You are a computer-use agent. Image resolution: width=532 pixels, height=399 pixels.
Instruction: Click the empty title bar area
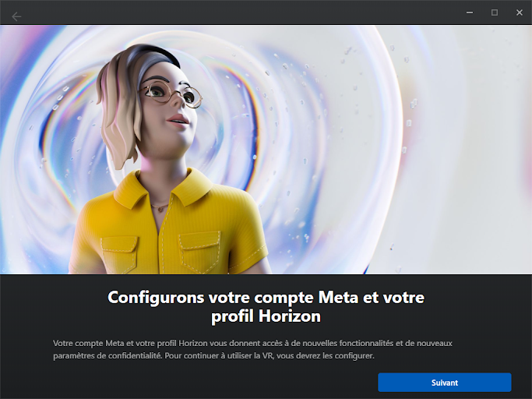pos(238,12)
